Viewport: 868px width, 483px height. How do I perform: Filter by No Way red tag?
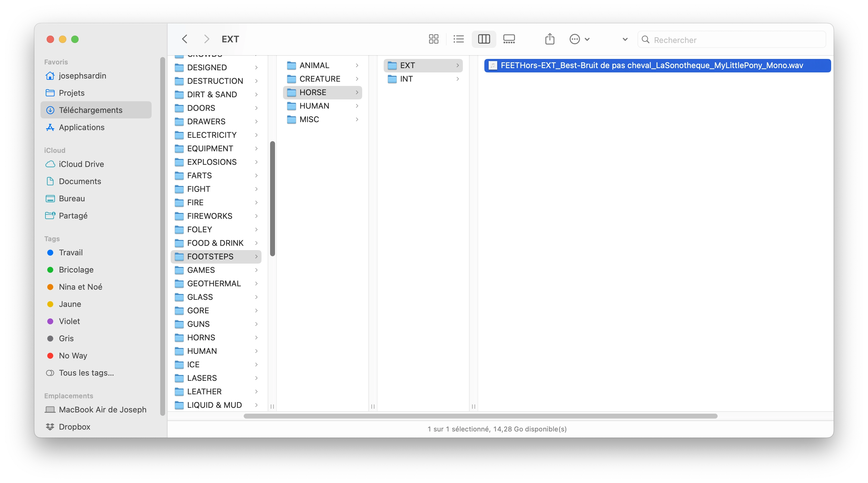pyautogui.click(x=96, y=356)
